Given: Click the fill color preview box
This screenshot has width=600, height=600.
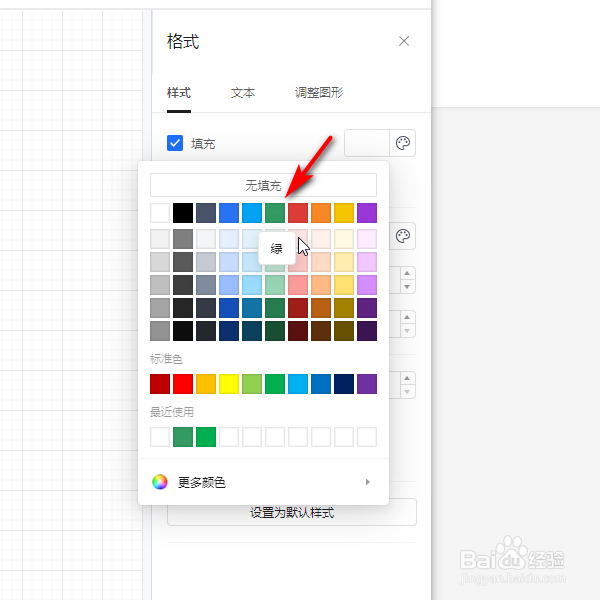Looking at the screenshot, I should click(x=366, y=143).
